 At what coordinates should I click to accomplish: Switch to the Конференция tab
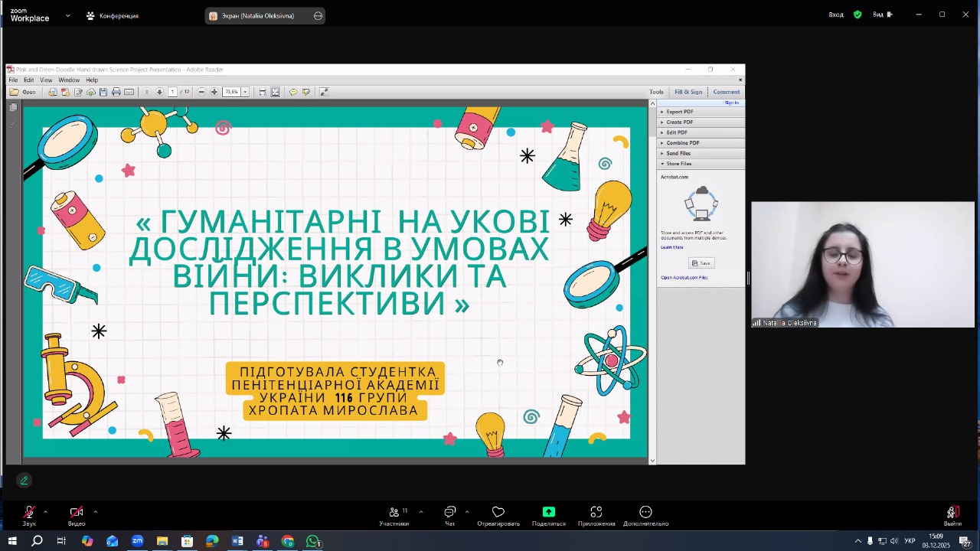tap(113, 15)
